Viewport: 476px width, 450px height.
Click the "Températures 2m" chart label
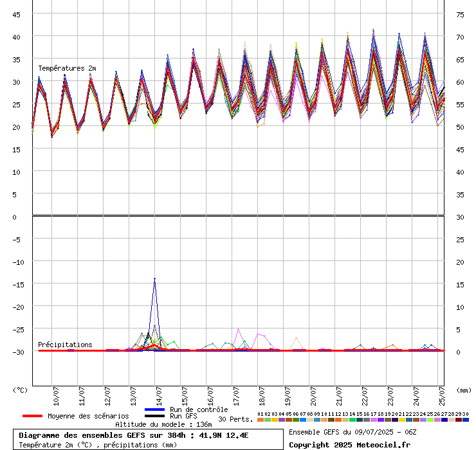tap(67, 68)
